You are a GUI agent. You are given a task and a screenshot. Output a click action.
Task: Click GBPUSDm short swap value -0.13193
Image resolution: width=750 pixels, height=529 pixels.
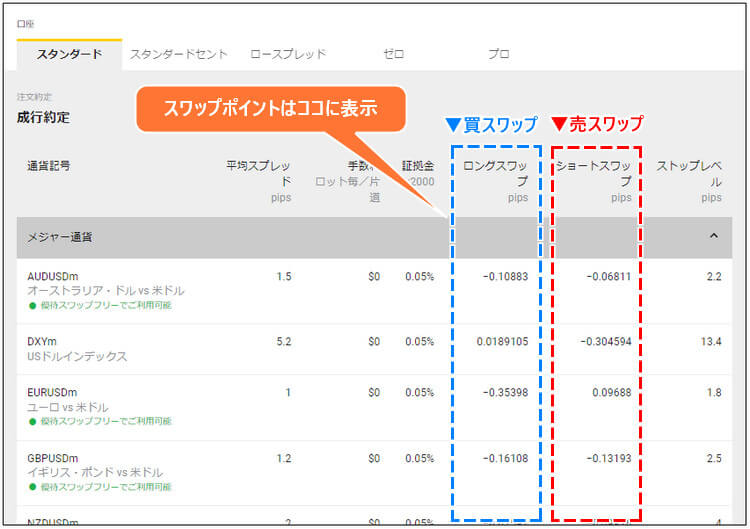pos(609,458)
